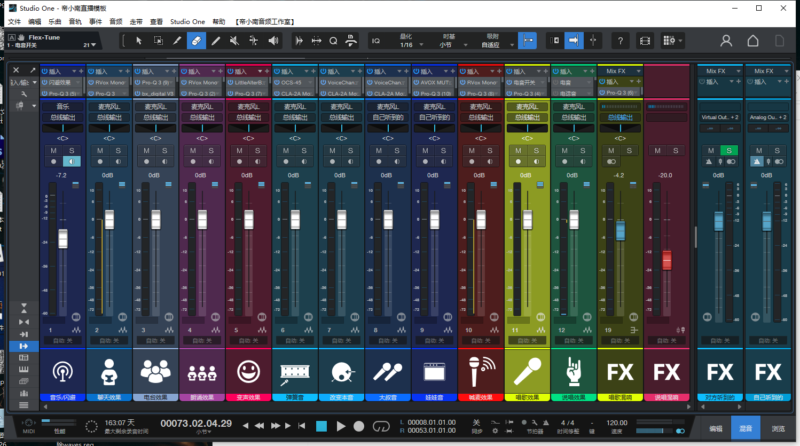800x446 pixels.
Task: Mute channel 1 with its M button
Action: click(54, 150)
